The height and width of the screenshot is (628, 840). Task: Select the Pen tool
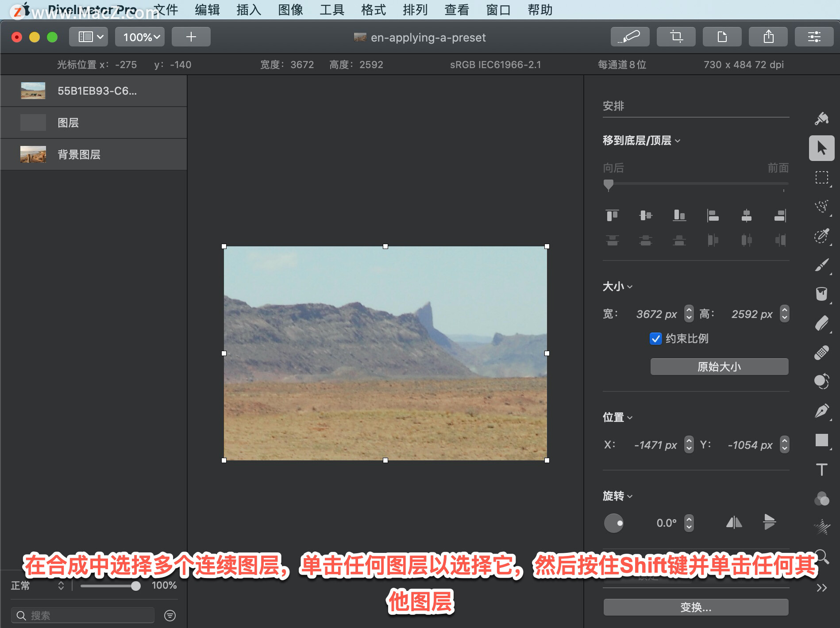pos(821,411)
